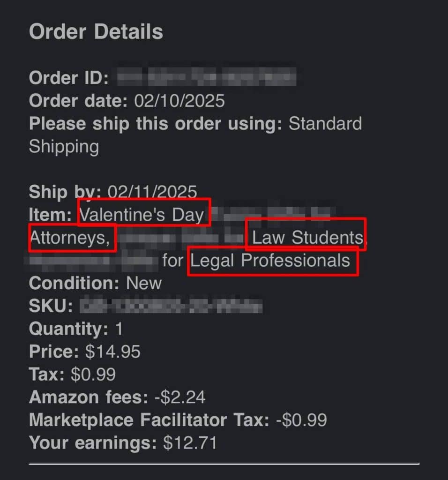Click the horizontal divider below earnings

coord(224,464)
